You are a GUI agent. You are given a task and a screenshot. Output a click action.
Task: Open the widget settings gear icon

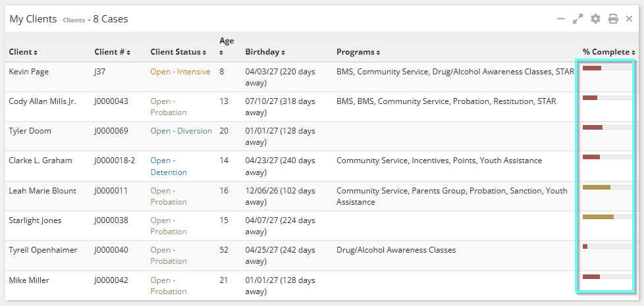click(x=595, y=19)
